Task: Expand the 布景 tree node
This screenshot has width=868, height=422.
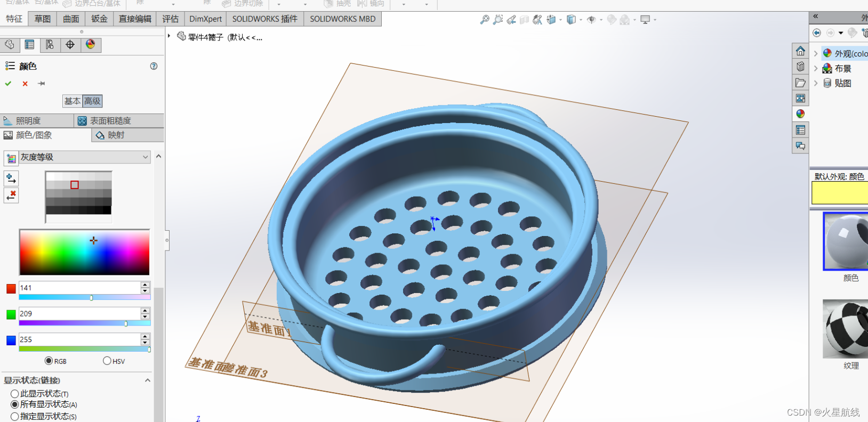Action: (x=816, y=68)
